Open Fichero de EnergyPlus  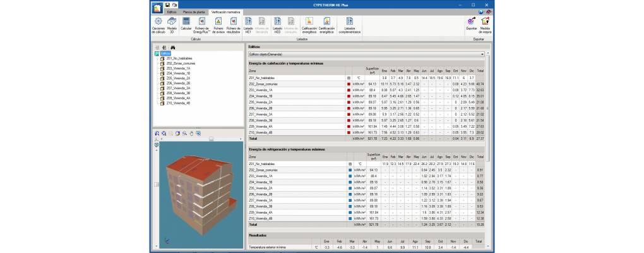[x=202, y=25]
